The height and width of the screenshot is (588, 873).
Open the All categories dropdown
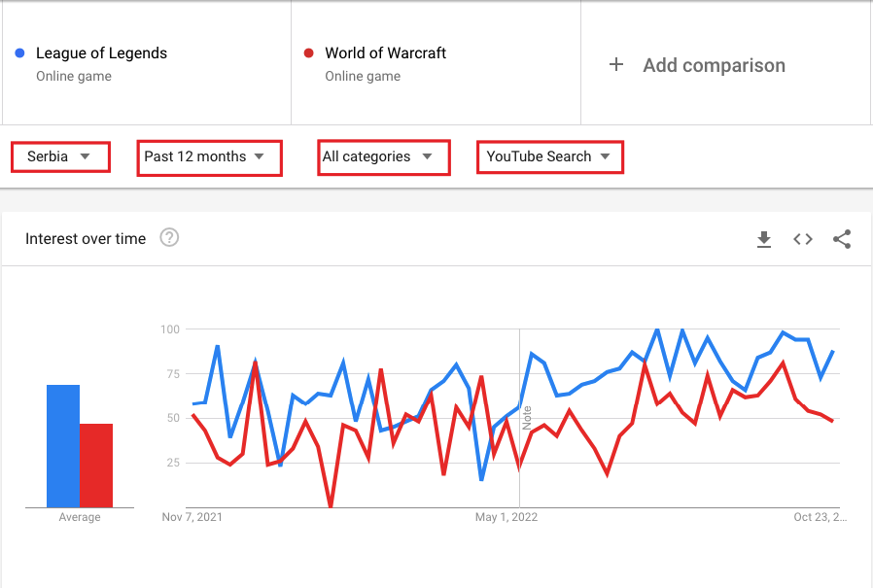pos(384,157)
